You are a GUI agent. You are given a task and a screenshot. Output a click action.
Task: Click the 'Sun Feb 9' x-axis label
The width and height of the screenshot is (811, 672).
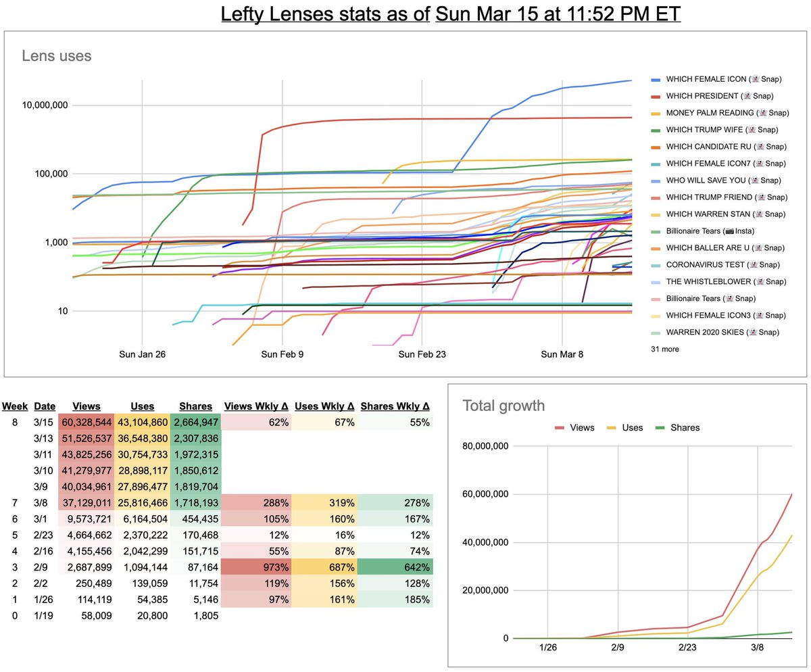282,354
